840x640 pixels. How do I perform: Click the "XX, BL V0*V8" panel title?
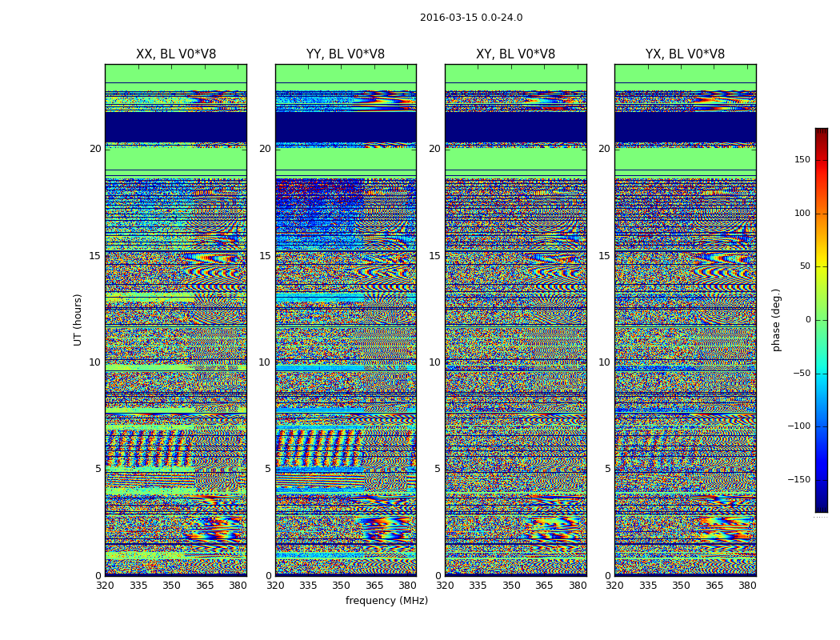[176, 54]
